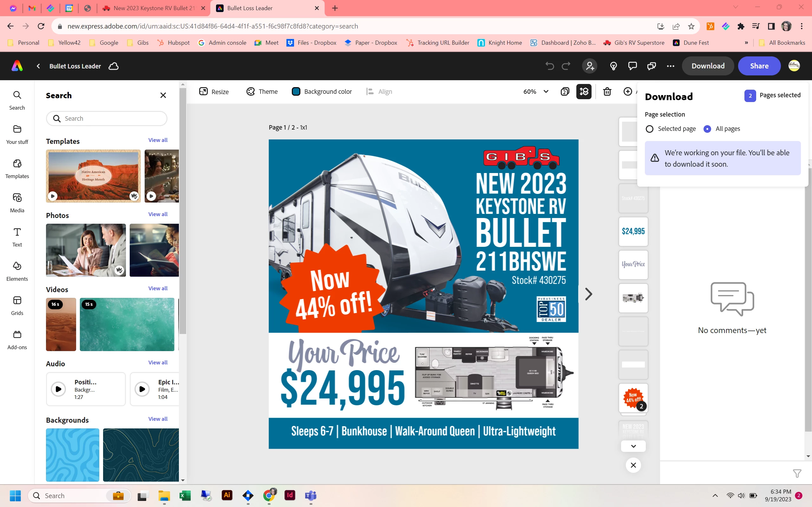812x507 pixels.
Task: Select the 'Selected page' radio option
Action: click(650, 129)
